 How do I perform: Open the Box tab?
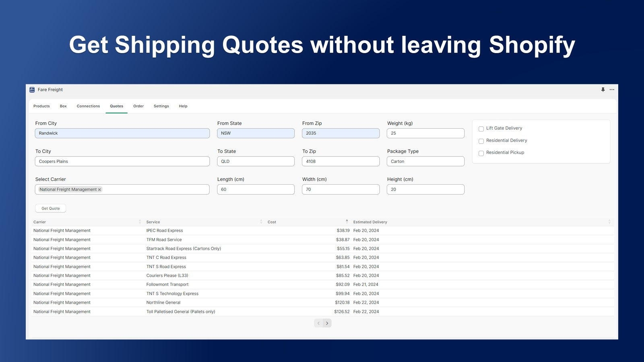63,106
